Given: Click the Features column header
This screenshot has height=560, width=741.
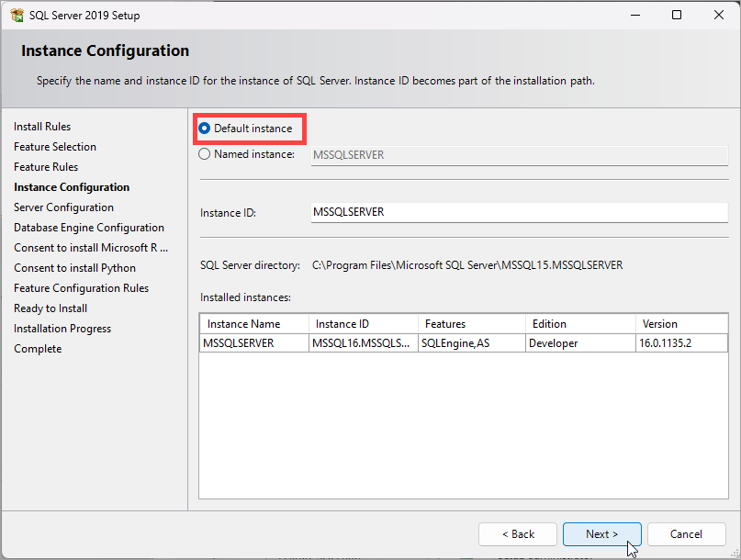Looking at the screenshot, I should [x=472, y=324].
